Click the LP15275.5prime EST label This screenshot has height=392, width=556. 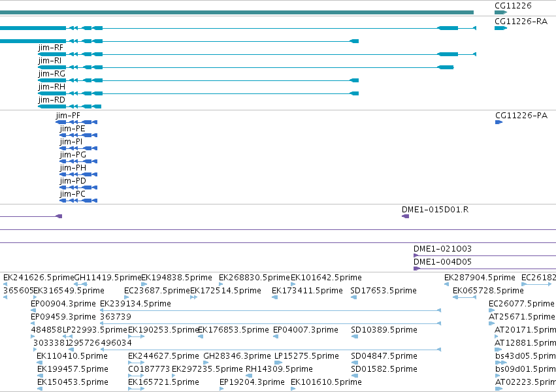(x=306, y=356)
